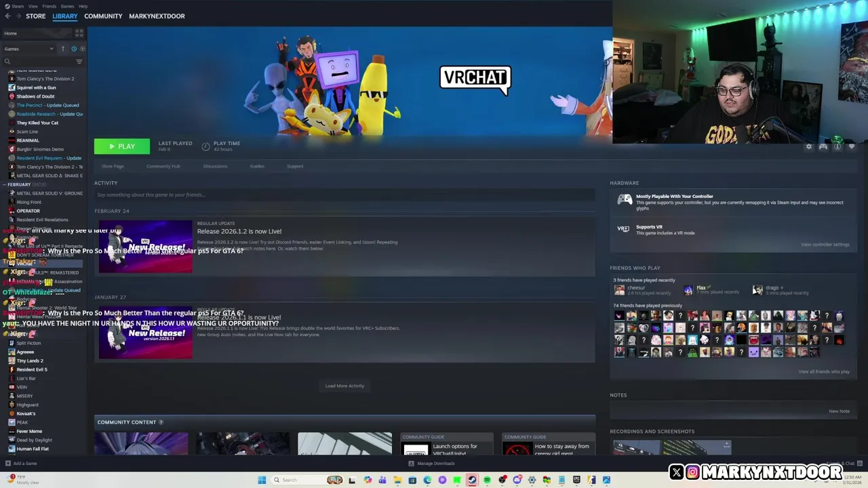Select Shadows of Doubt in library
This screenshot has height=488, width=868.
pos(35,96)
